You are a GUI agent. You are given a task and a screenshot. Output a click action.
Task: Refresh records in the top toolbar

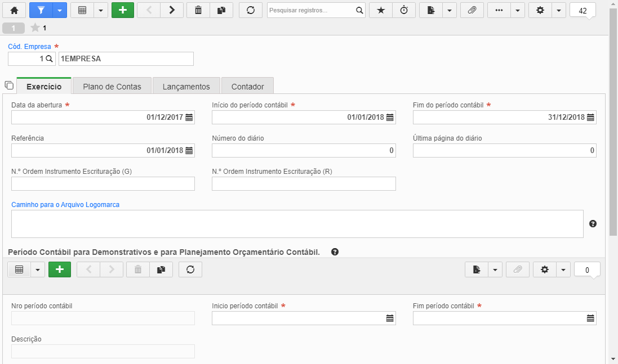pos(251,10)
